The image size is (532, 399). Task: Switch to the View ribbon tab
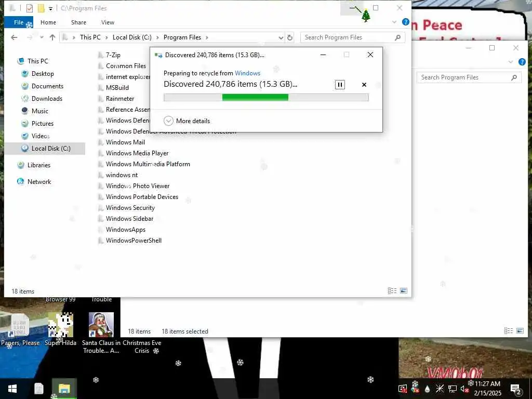pos(108,22)
